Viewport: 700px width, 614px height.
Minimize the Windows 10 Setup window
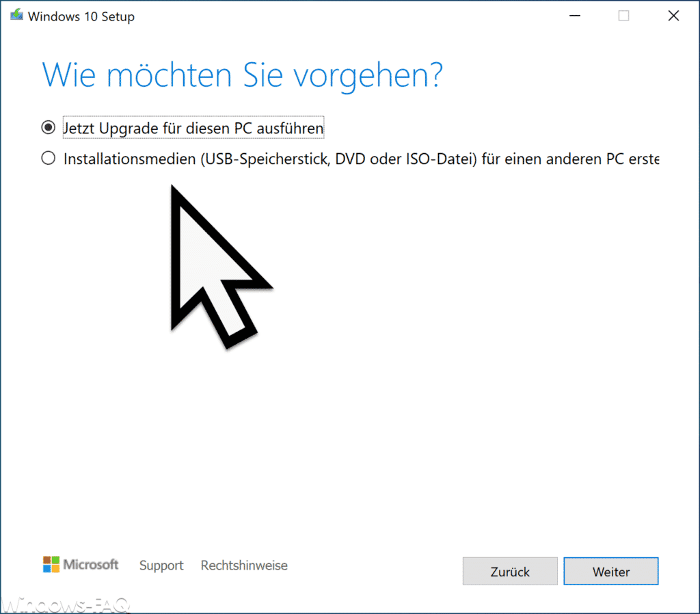tap(575, 16)
